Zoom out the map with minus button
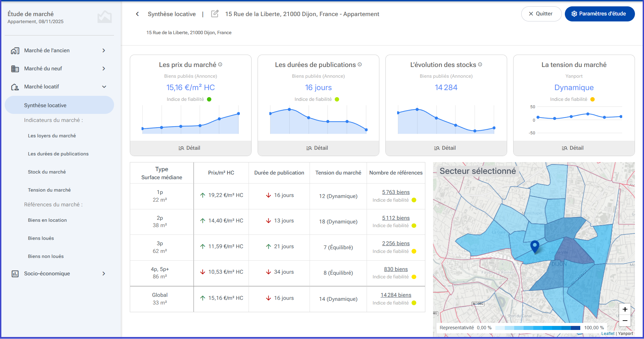The image size is (644, 339). 625,321
